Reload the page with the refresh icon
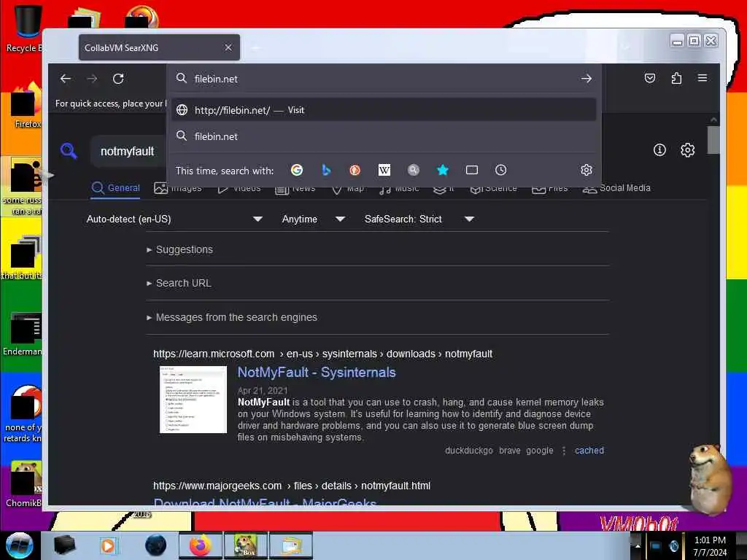747x560 pixels. (118, 79)
